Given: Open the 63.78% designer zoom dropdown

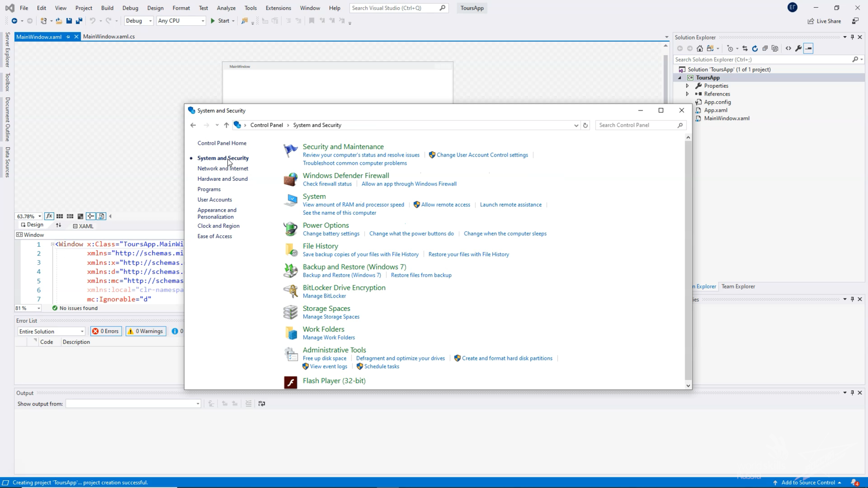Looking at the screenshot, I should coord(40,216).
